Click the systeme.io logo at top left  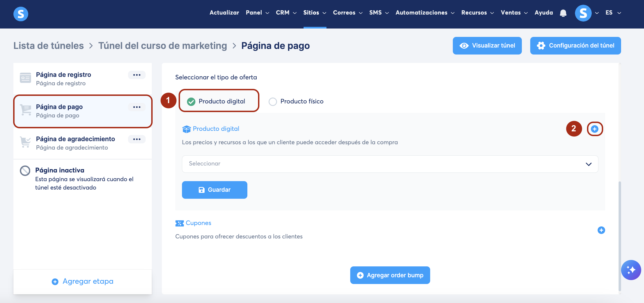click(21, 14)
